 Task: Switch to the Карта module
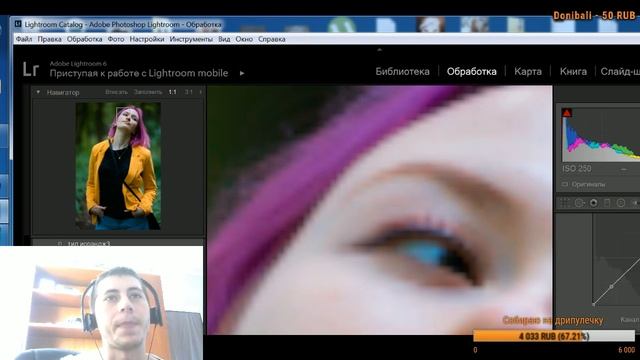[x=528, y=71]
